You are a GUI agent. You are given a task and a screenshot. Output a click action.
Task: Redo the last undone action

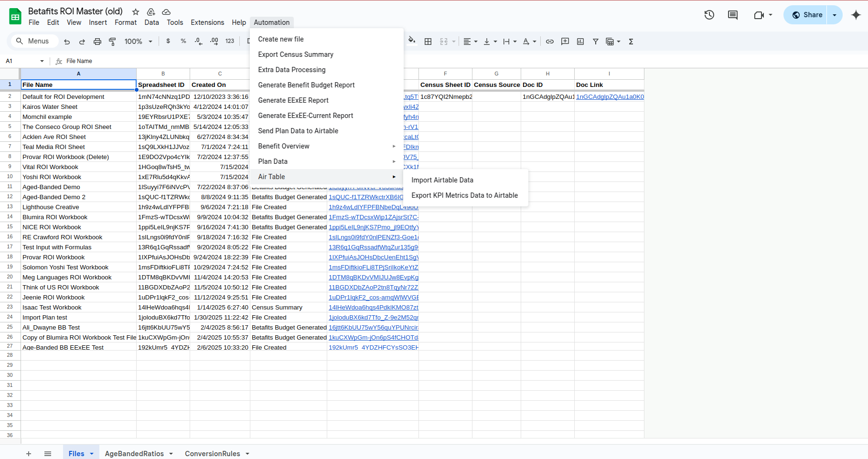coord(82,42)
